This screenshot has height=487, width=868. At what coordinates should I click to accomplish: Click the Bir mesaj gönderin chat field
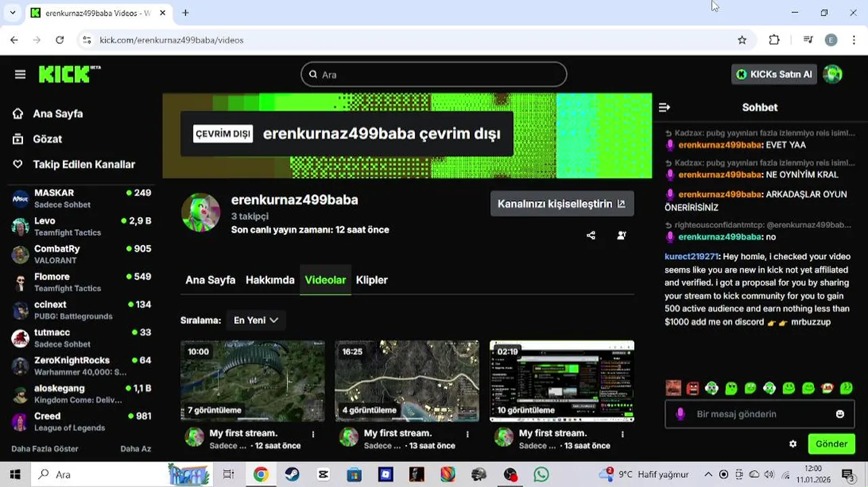click(759, 414)
